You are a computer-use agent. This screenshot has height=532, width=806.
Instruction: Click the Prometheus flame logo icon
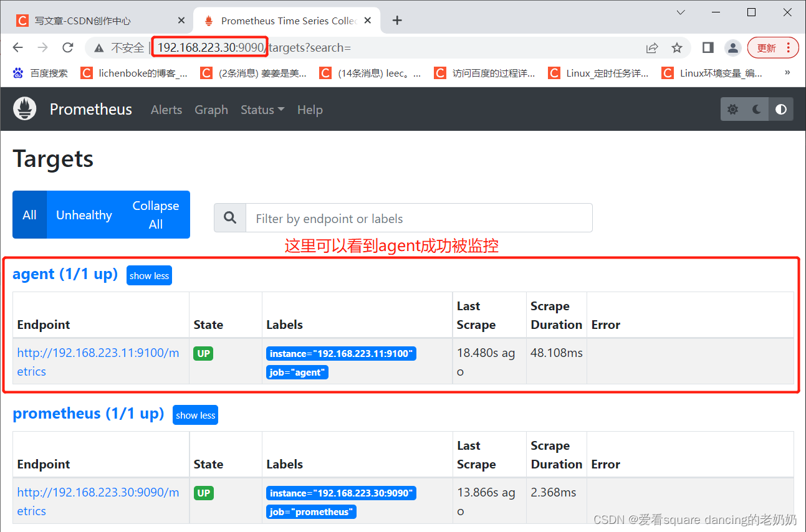click(25, 109)
